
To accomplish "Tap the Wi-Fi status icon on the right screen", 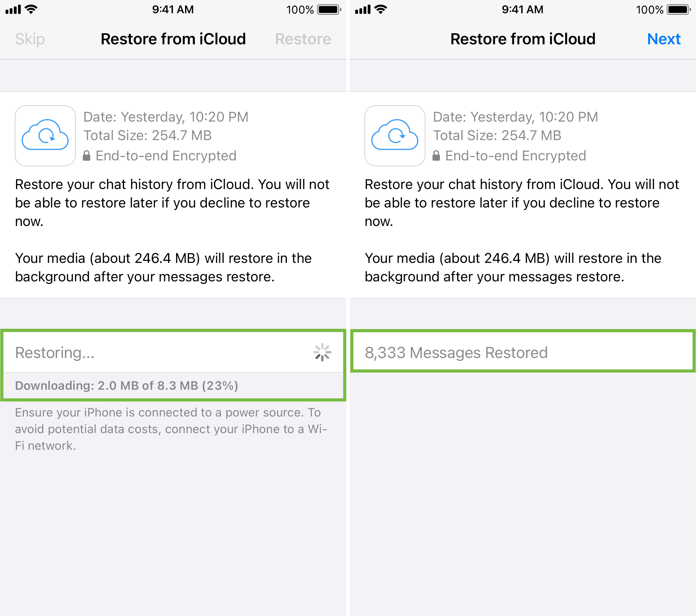I will 381,9.
